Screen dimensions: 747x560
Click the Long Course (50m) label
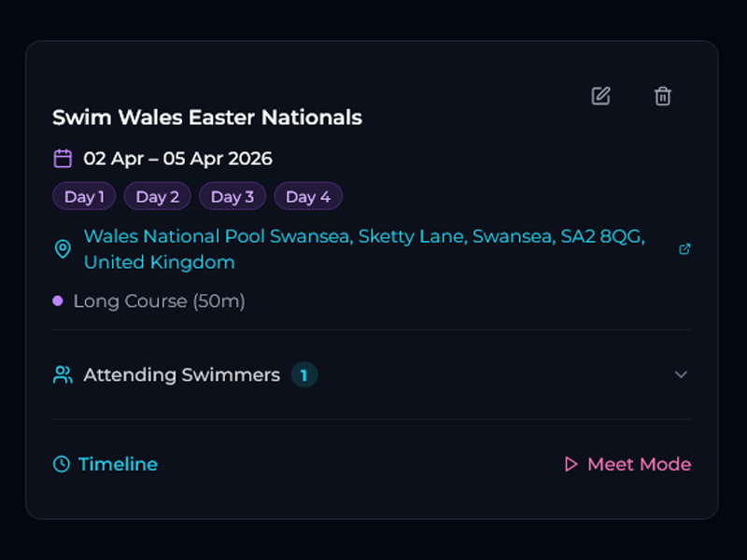(x=159, y=301)
